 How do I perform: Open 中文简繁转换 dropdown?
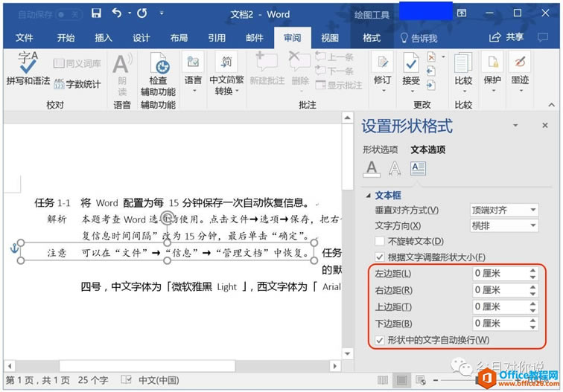pyautogui.click(x=226, y=74)
